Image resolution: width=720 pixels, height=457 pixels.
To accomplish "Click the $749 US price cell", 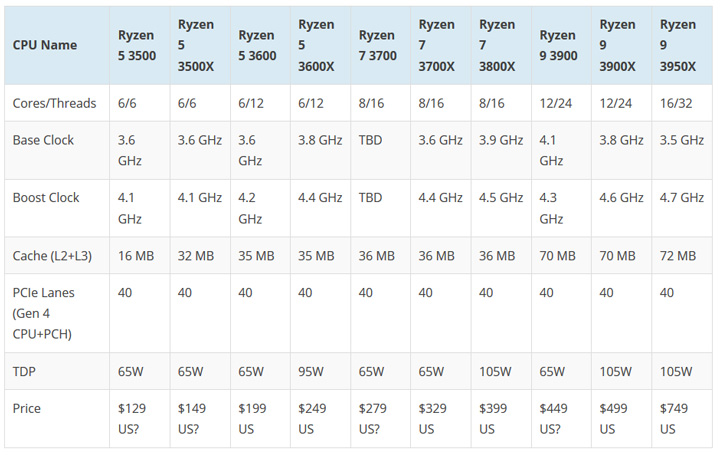I will point(682,418).
